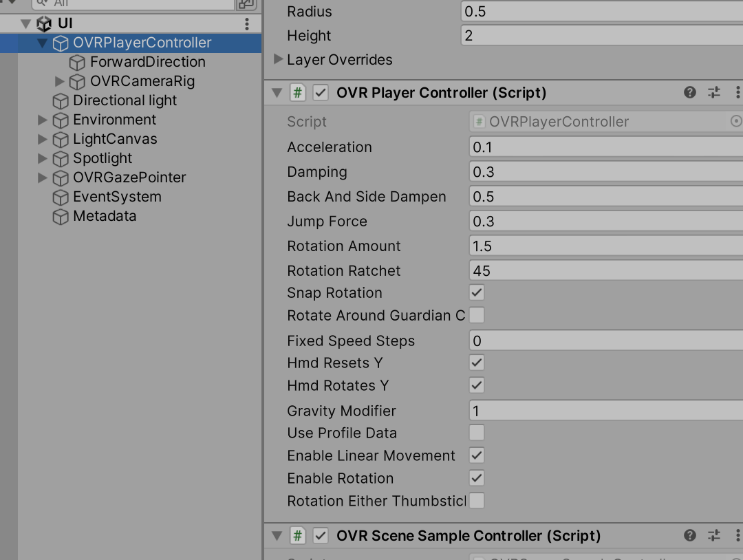The image size is (743, 560).
Task: Click the Rotation Ratchet label
Action: (343, 270)
